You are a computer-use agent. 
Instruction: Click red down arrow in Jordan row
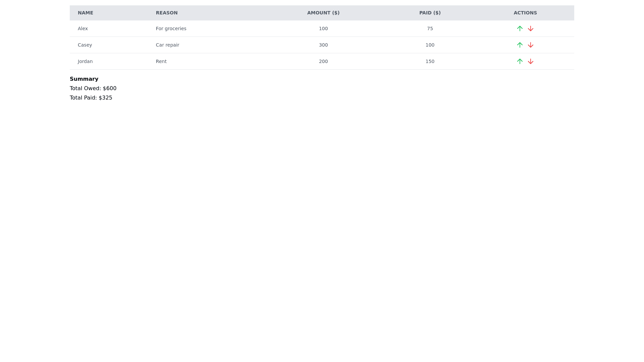(530, 61)
